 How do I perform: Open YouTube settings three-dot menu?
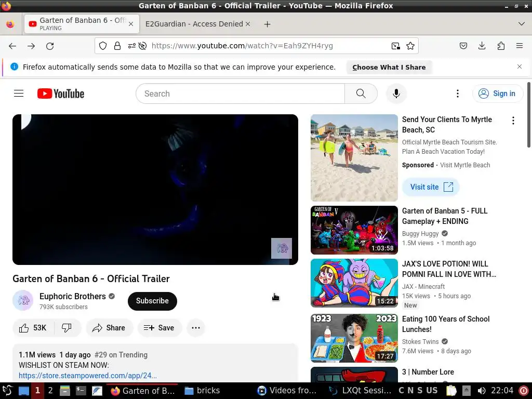coord(457,94)
